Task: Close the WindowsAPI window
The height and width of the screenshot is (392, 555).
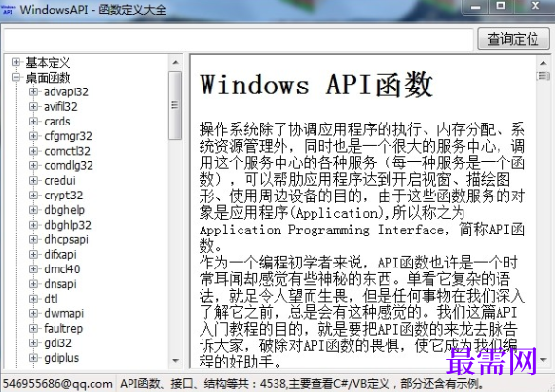Action: [536, 7]
